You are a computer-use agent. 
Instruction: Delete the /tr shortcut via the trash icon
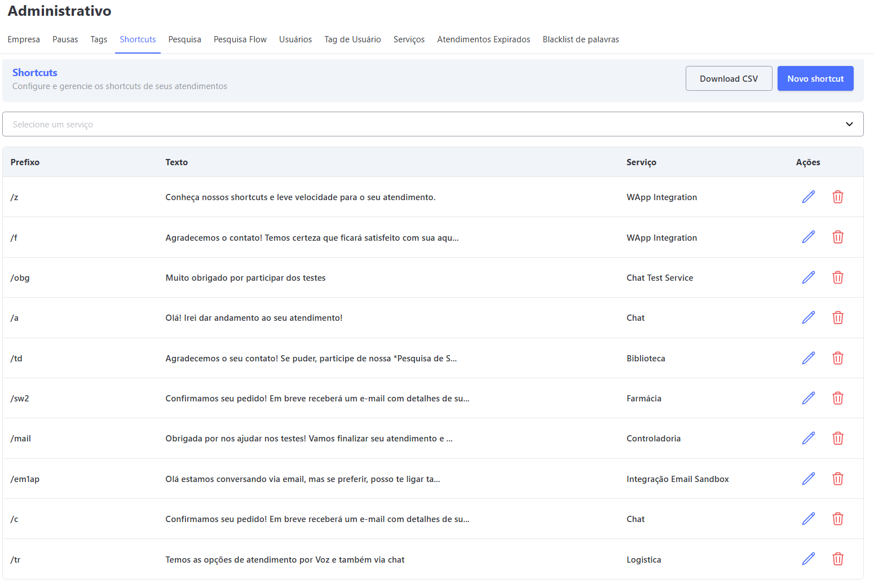[x=838, y=559]
